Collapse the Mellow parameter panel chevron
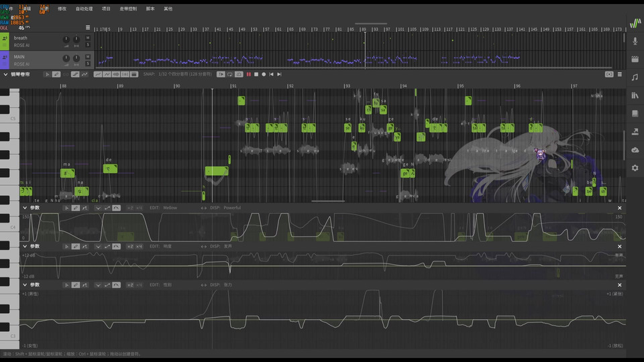The height and width of the screenshot is (362, 644). (25, 208)
